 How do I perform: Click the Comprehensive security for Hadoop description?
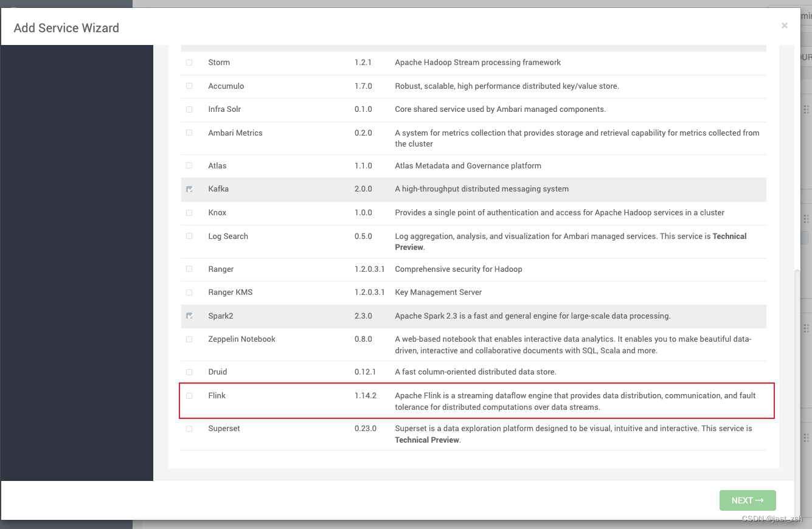pos(459,269)
